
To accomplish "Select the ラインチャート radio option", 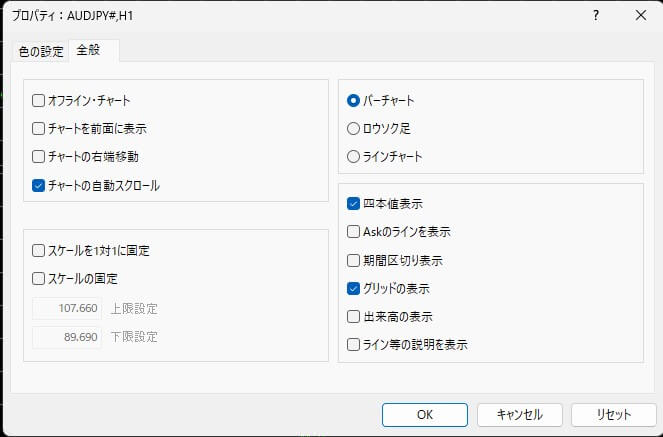I will [353, 156].
